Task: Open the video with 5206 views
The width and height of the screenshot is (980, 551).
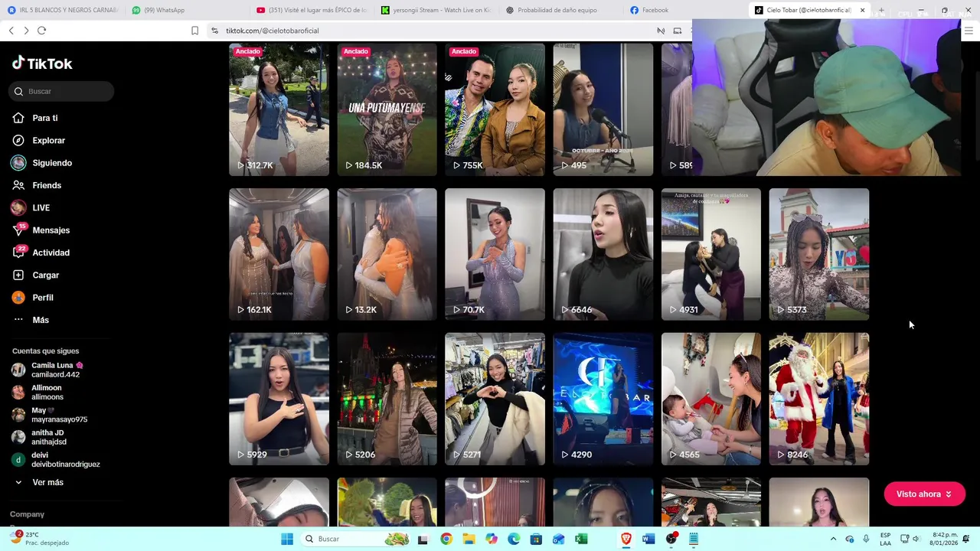Action: pos(387,399)
